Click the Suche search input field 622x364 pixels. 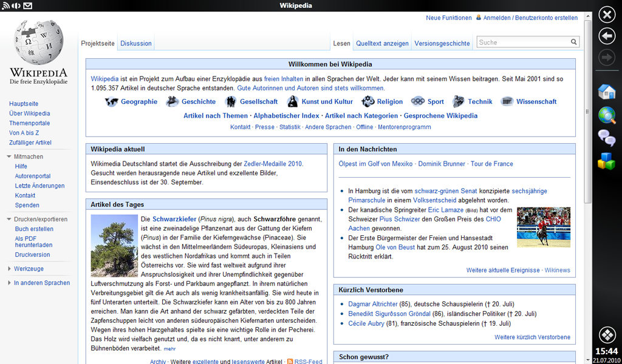coord(522,42)
